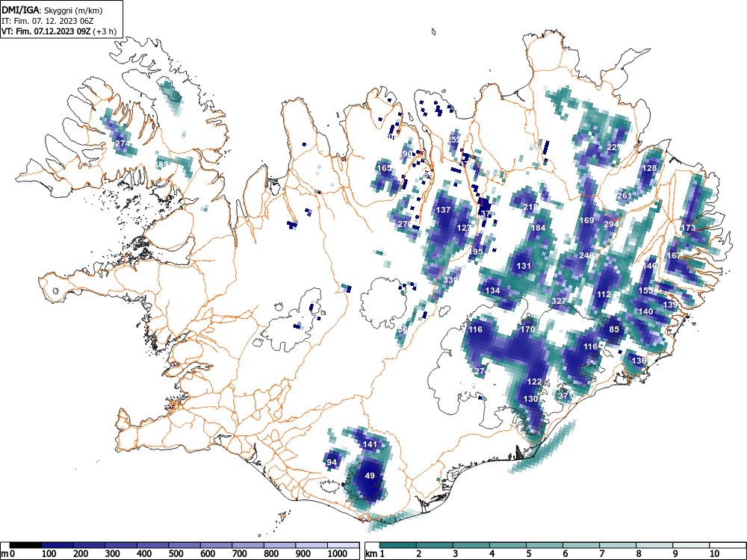The width and height of the screenshot is (747, 560).
Task: Click the visibility value 122 on the map
Action: (535, 382)
